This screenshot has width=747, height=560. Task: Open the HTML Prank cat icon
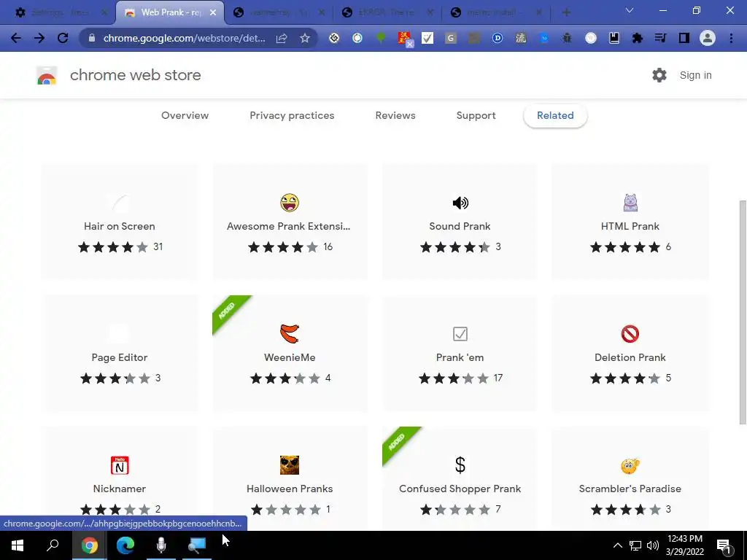click(x=630, y=203)
